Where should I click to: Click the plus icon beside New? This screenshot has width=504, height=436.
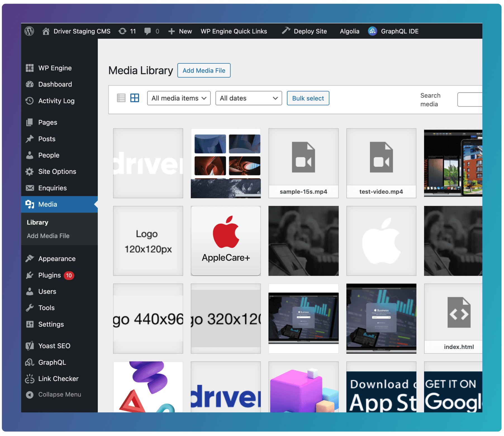(x=172, y=31)
